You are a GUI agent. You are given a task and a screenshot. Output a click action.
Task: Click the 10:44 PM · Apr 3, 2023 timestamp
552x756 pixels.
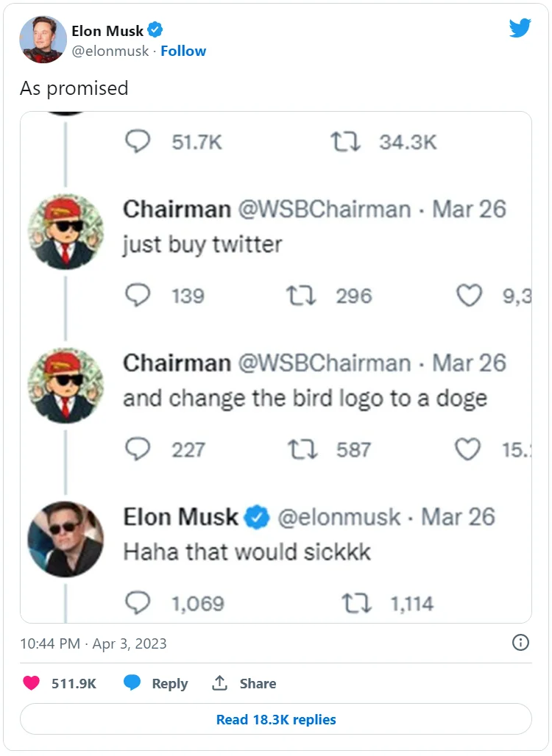click(93, 643)
